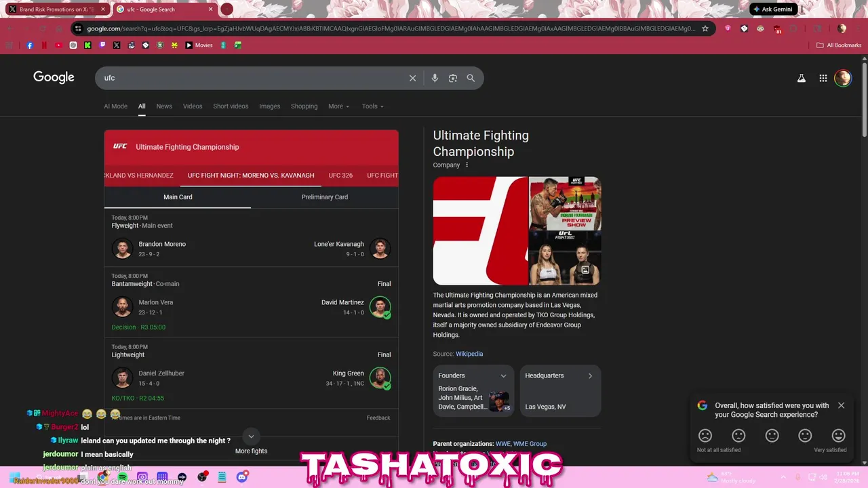
Task: Open the Chrome profile avatar in toolbar
Action: click(842, 28)
